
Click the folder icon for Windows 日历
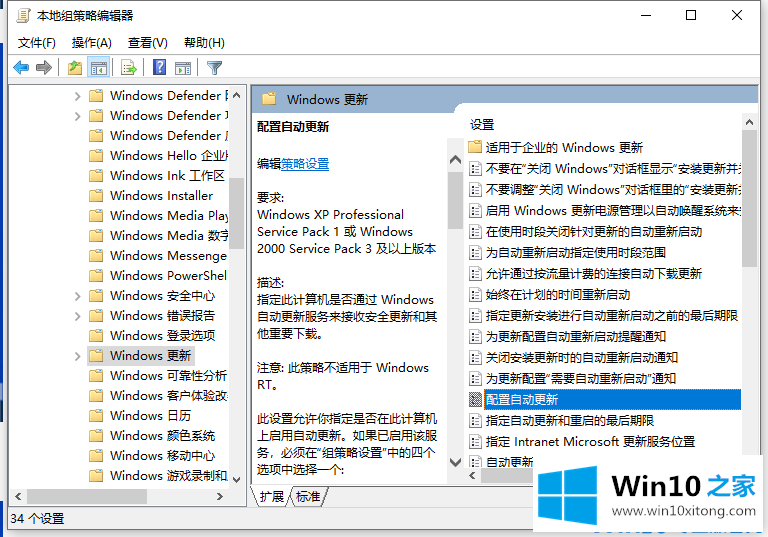pos(96,415)
